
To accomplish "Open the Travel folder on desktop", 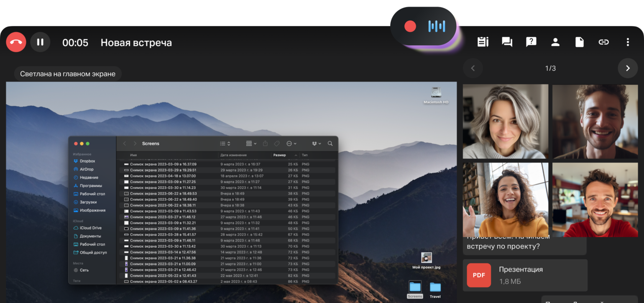I will coord(435,290).
